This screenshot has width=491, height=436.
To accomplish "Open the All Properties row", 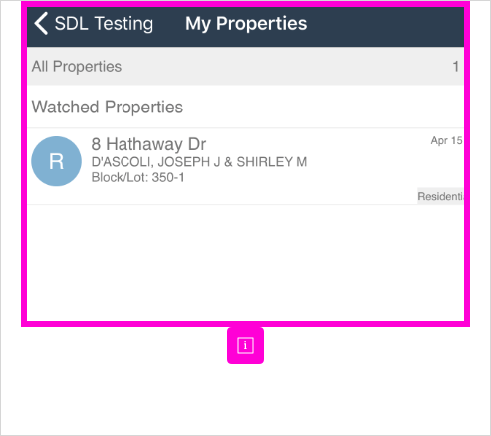I will [245, 66].
